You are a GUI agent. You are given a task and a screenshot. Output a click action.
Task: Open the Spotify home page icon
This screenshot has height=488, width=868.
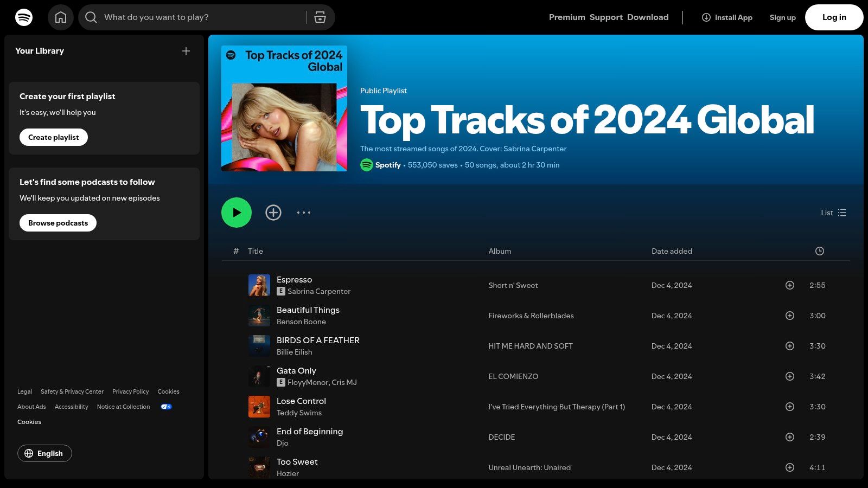click(x=61, y=17)
